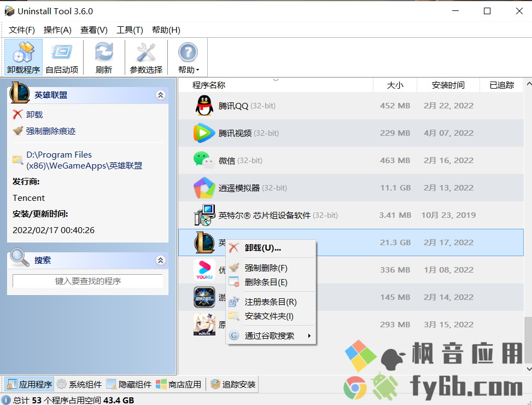Open the 帮助(H) menu bar item

pyautogui.click(x=166, y=30)
